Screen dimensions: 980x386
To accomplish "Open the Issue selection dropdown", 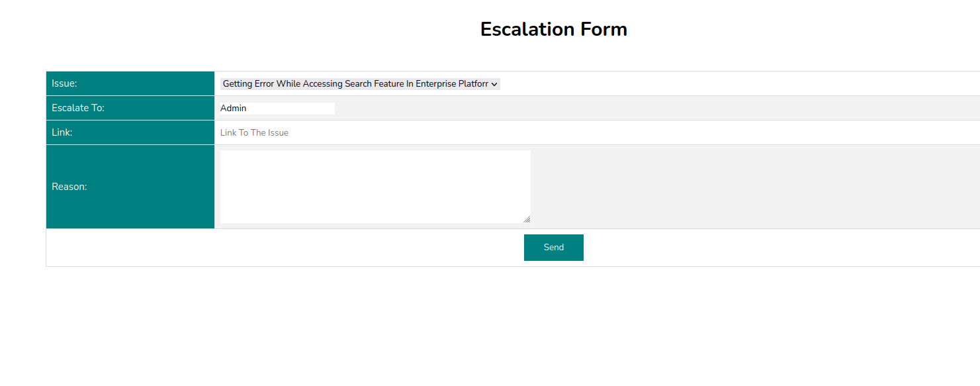I will (x=360, y=84).
